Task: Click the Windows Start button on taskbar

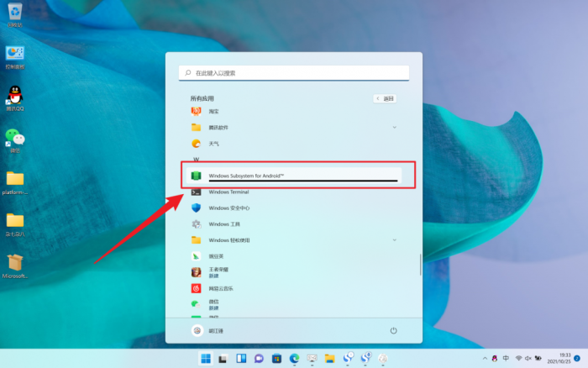Action: (205, 359)
